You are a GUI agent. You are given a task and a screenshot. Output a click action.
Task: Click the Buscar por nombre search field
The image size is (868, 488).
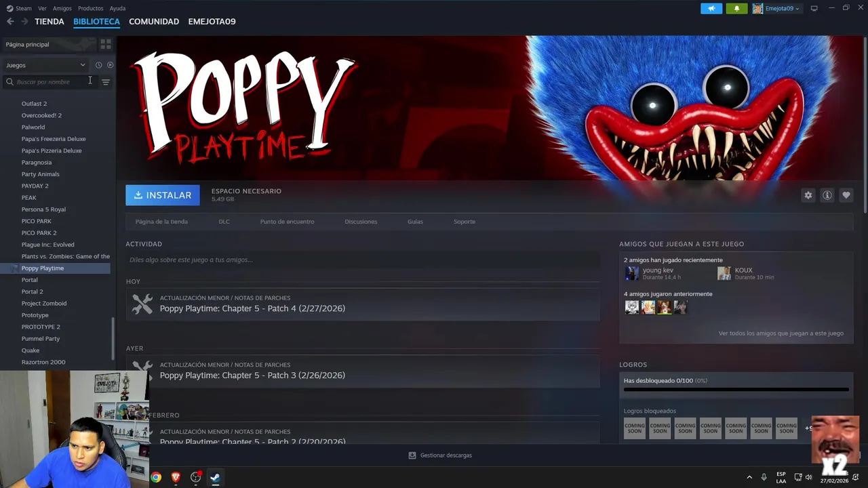click(51, 82)
